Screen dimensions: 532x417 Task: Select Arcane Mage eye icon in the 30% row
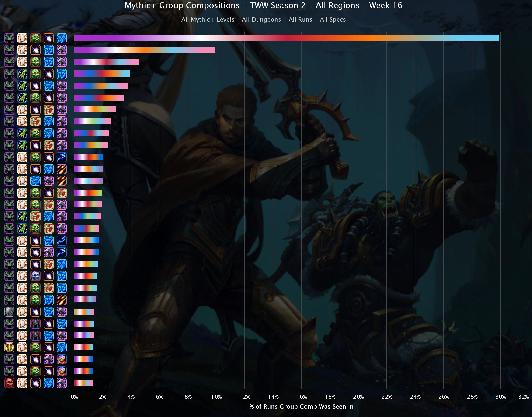62,38
